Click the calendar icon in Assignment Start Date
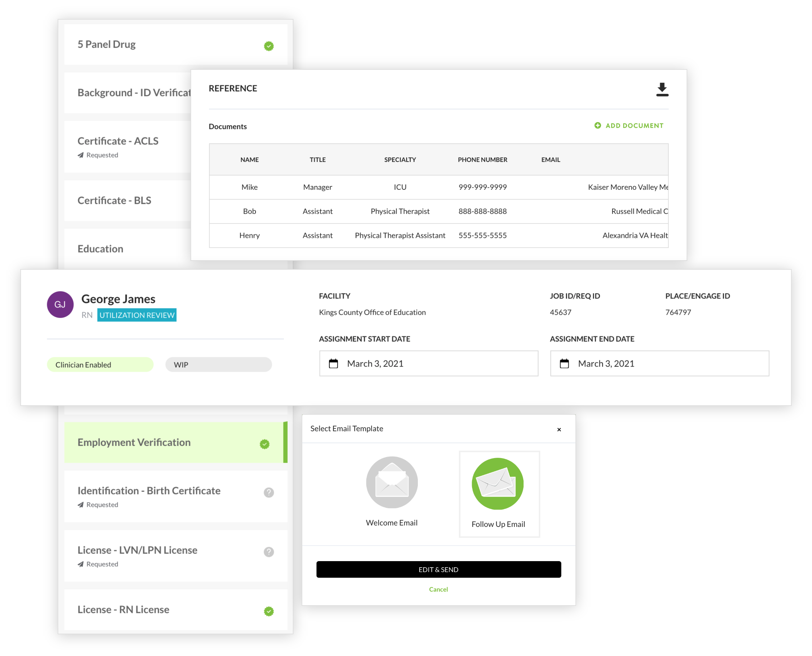Screen dimensions: 812x656 pos(333,364)
